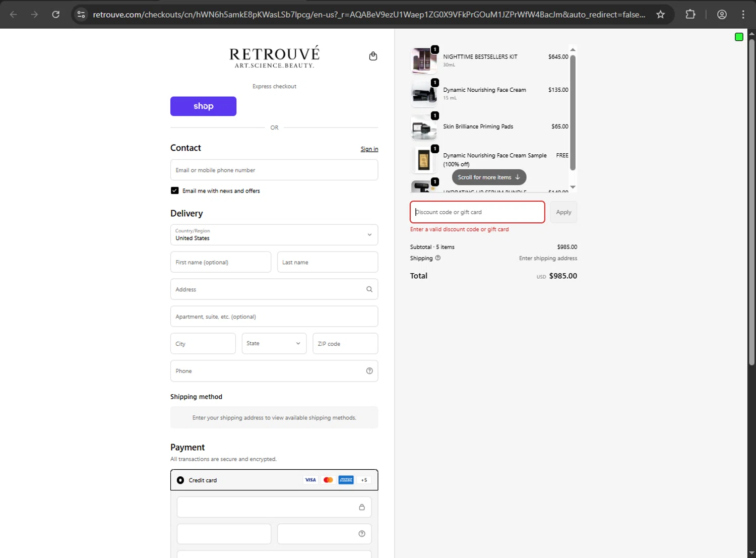Focus the City field
This screenshot has height=558, width=756.
tap(203, 344)
